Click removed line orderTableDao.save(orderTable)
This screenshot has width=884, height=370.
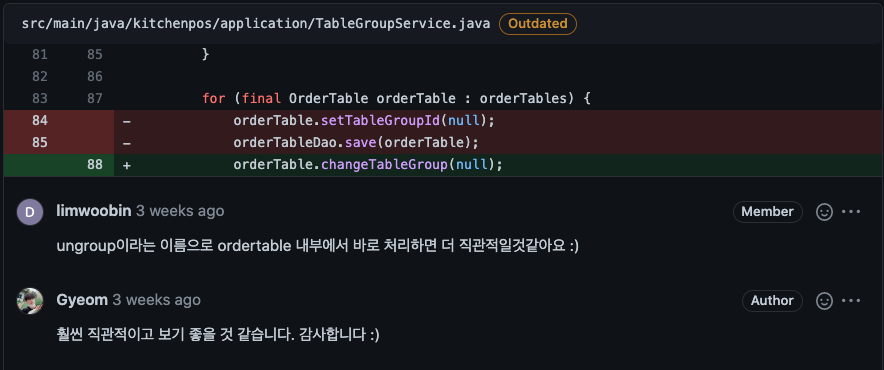[x=356, y=143]
